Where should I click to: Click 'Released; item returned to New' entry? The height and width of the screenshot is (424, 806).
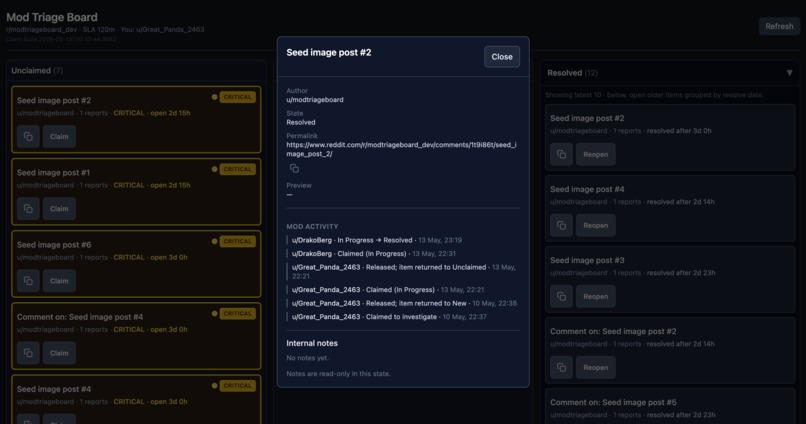pyautogui.click(x=404, y=303)
